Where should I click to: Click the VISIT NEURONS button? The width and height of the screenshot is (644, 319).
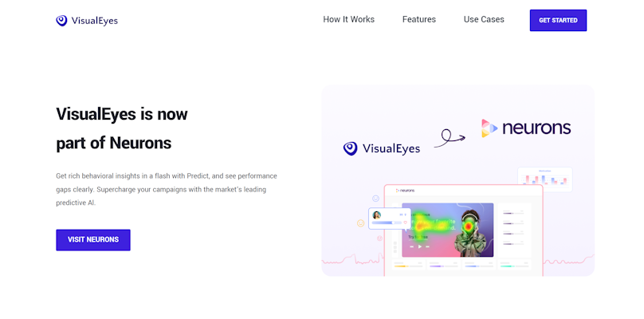[93, 240]
